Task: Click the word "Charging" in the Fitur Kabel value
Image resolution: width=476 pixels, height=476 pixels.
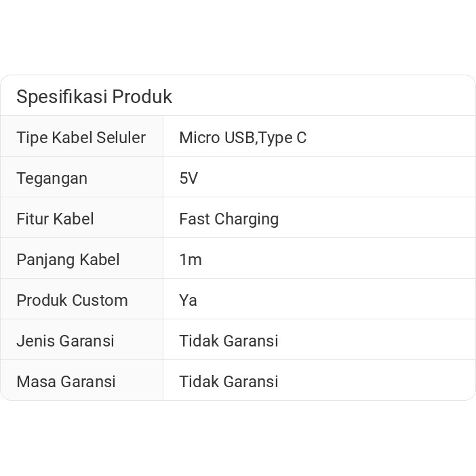Action: tap(246, 219)
